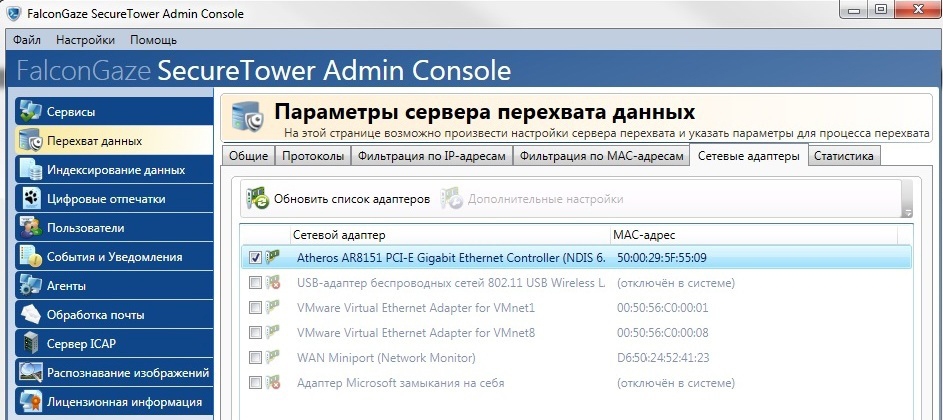Click the Пользователи users icon
This screenshot has width=943, height=420.
coord(30,228)
